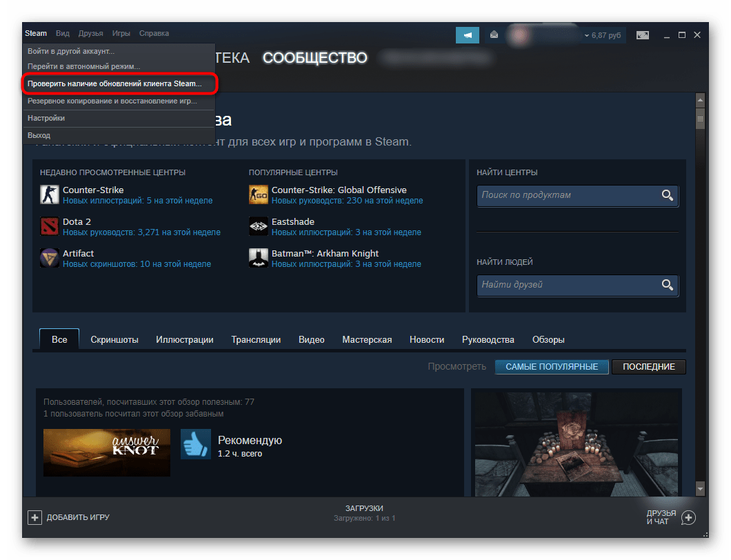Screen dimensions: 731x560
Task: Click the Counter-Strike game icon
Action: coord(50,195)
